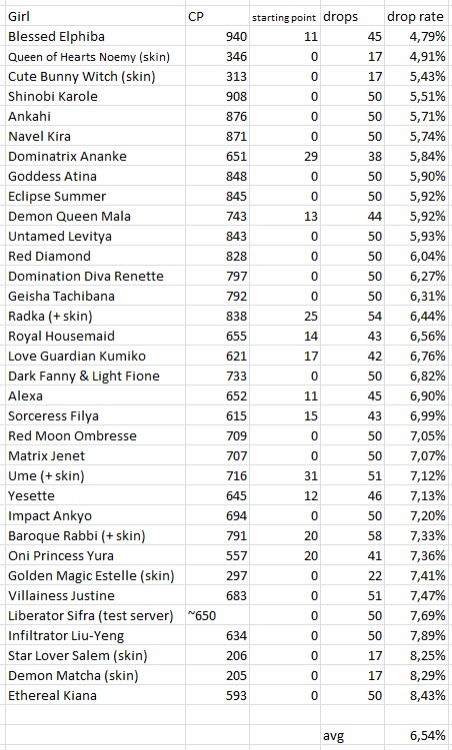
Task: Select CP value 940 cell
Action: click(217, 36)
